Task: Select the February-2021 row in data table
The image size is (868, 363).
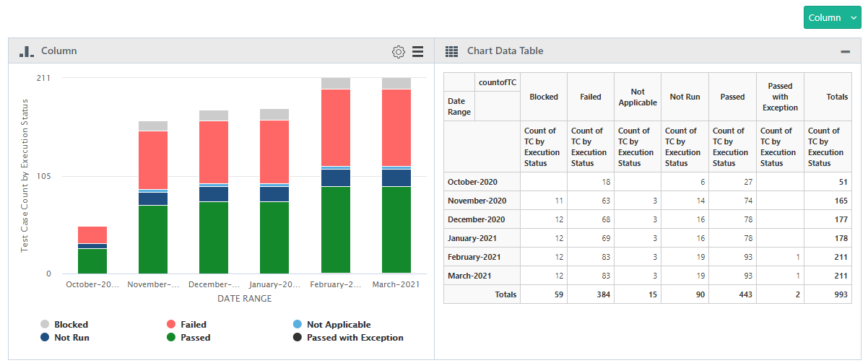Action: pyautogui.click(x=474, y=257)
